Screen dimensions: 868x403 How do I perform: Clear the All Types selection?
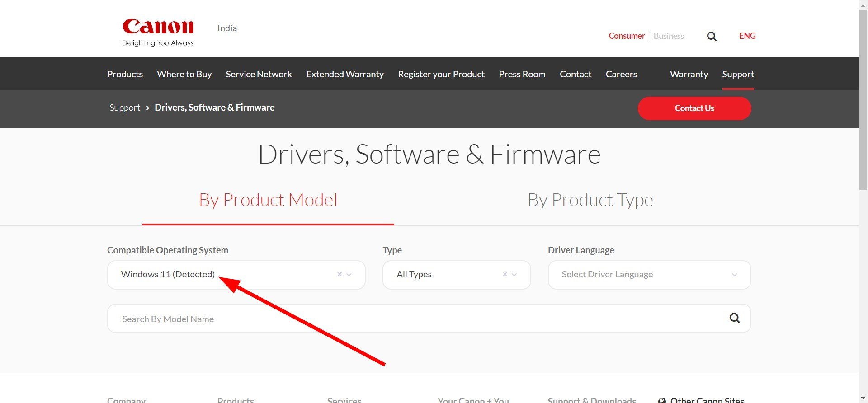(505, 274)
